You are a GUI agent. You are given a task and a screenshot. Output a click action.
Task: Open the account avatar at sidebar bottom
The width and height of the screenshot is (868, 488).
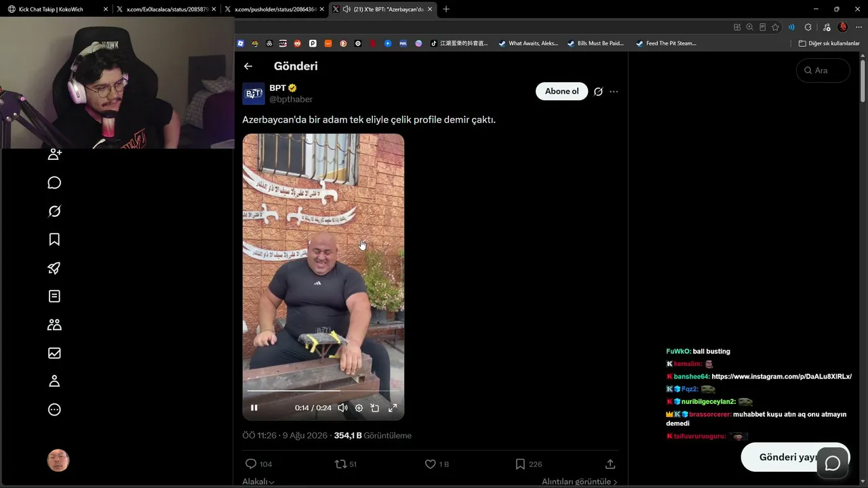(58, 461)
